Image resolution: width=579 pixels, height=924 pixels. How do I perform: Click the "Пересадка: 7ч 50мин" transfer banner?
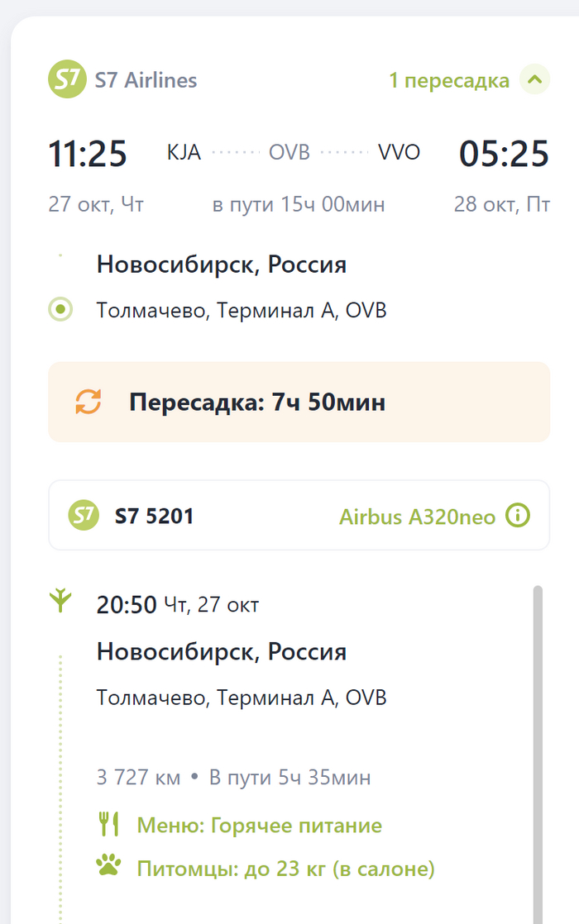click(299, 402)
